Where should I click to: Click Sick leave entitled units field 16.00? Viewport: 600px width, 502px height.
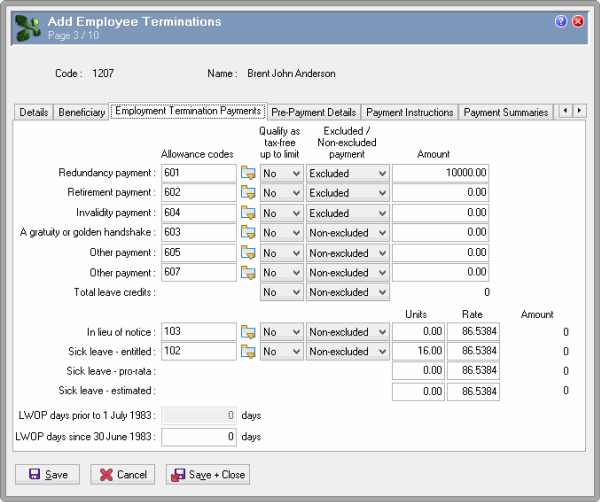(x=418, y=351)
